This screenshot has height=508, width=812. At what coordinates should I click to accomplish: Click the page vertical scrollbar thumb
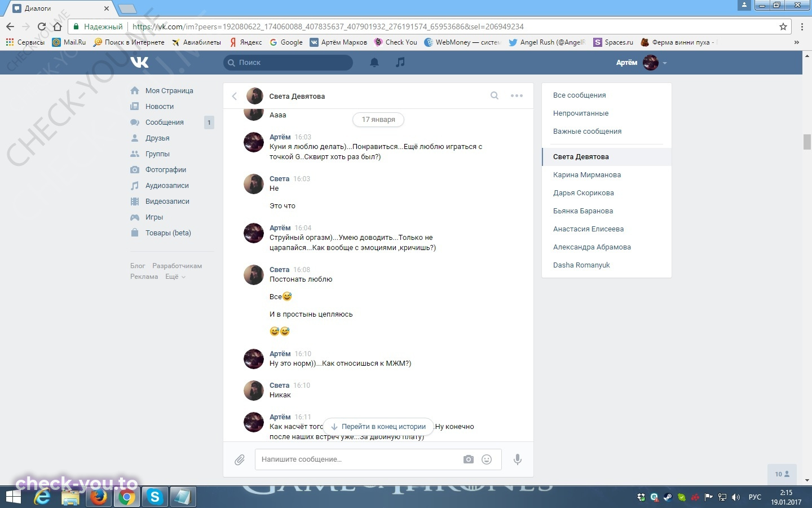[807, 142]
